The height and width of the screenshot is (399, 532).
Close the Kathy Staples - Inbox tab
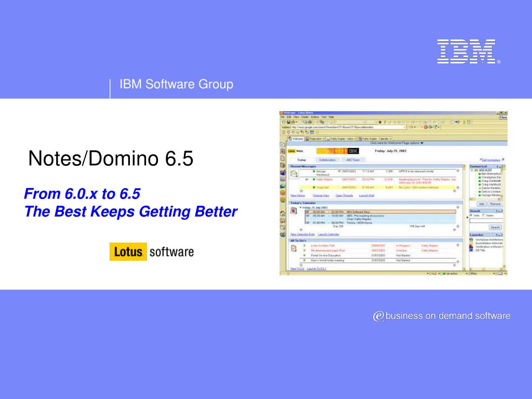(x=355, y=139)
